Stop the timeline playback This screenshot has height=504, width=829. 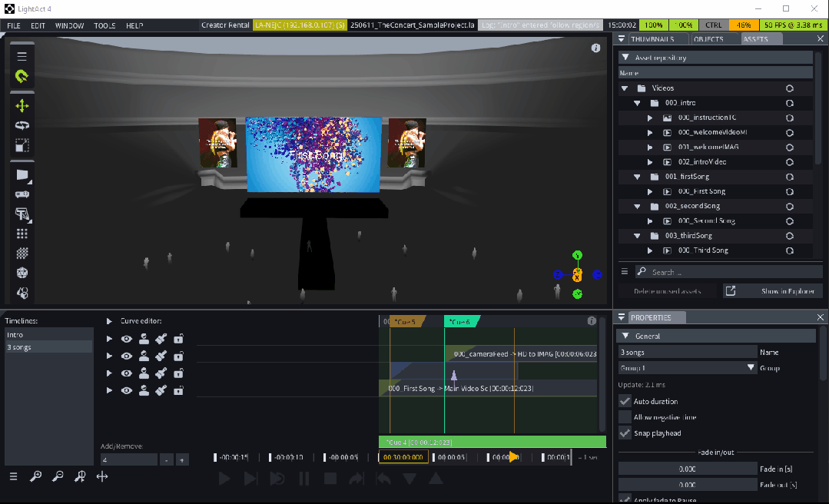[x=330, y=479]
